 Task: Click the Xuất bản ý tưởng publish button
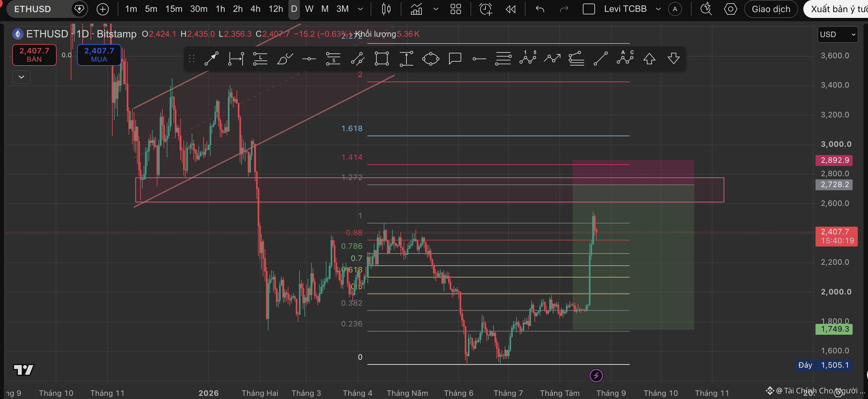(836, 9)
